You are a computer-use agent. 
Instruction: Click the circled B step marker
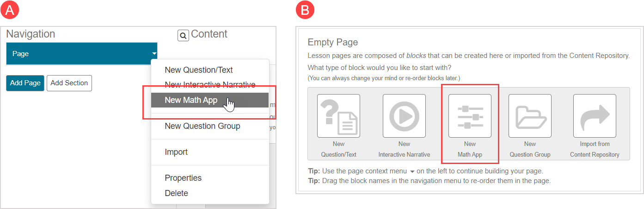[305, 10]
